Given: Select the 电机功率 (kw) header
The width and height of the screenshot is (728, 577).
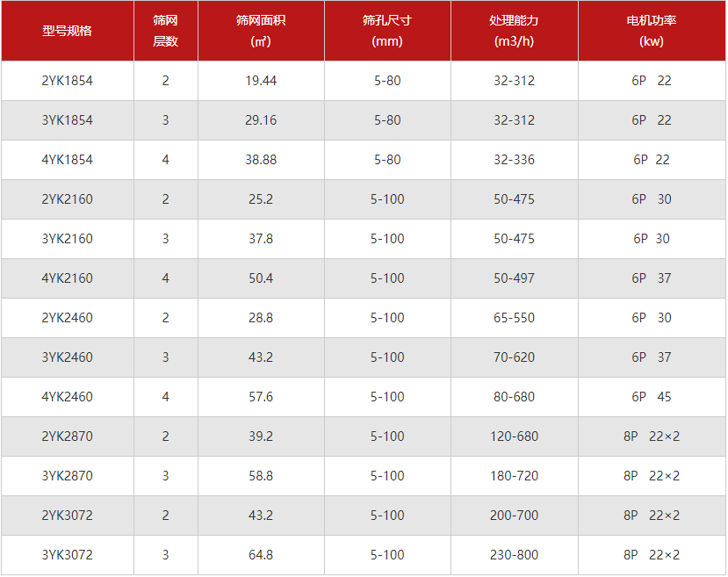Looking at the screenshot, I should tap(652, 31).
